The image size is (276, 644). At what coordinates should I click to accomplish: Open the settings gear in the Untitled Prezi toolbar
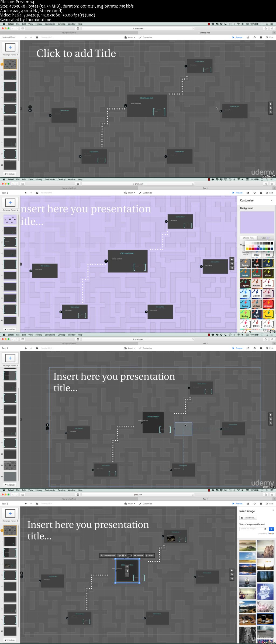pyautogui.click(x=254, y=38)
